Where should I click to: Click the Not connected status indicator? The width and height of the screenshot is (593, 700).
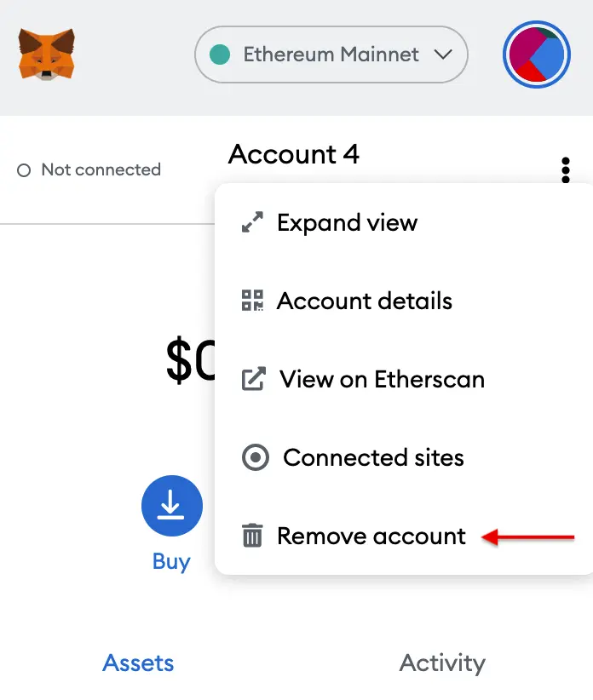coord(89,169)
